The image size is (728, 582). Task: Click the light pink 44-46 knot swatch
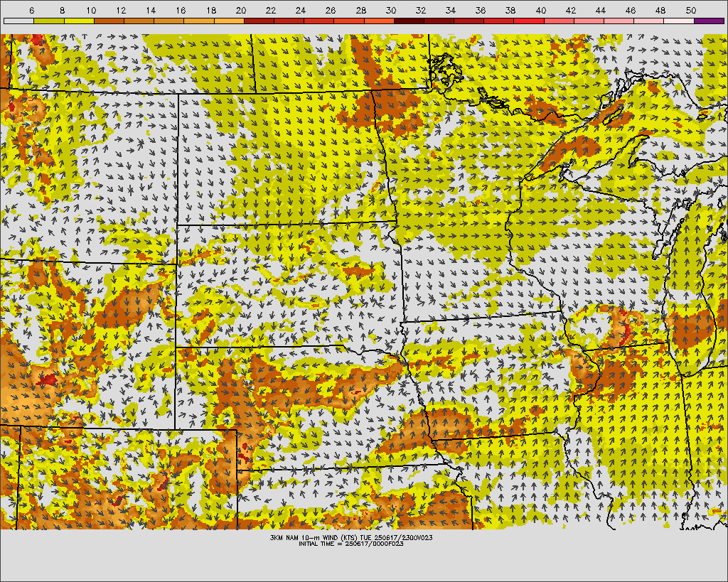[x=619, y=21]
